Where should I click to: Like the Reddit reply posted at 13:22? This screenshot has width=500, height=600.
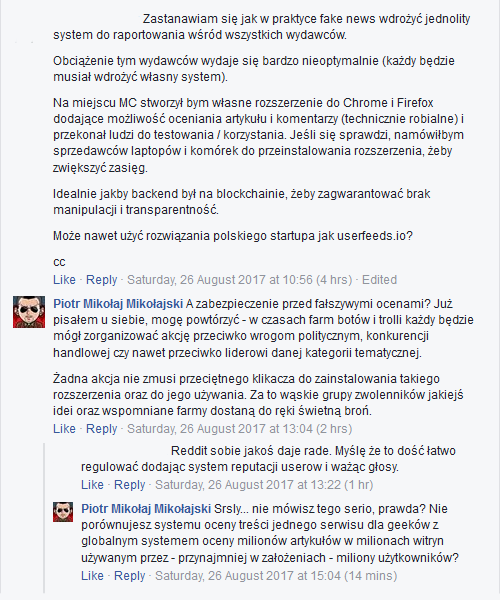coord(92,485)
